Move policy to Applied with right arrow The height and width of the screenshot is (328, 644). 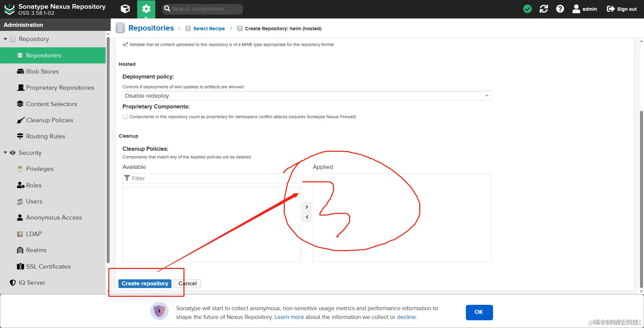[x=307, y=207]
